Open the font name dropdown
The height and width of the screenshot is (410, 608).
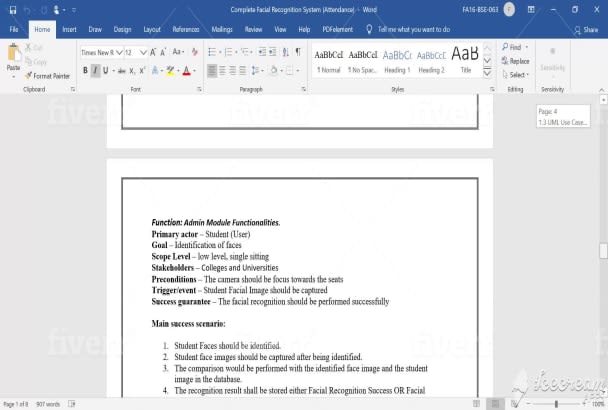[x=119, y=52]
